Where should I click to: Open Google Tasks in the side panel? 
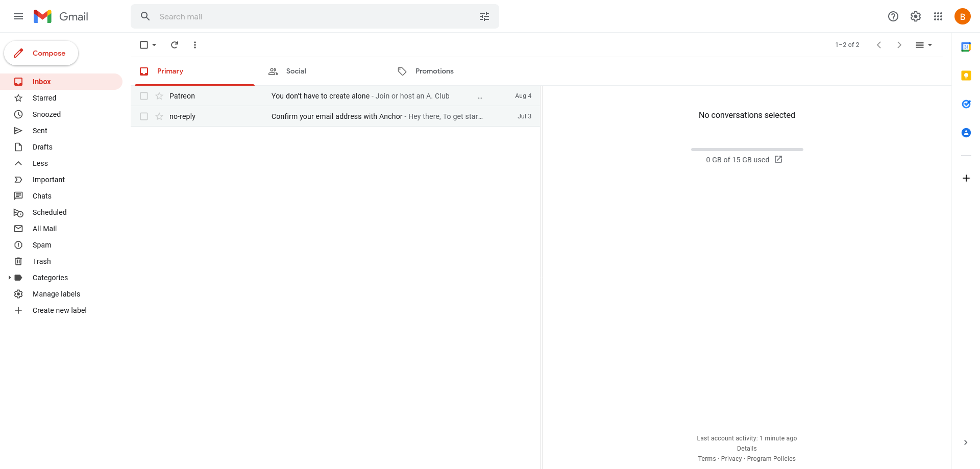966,104
